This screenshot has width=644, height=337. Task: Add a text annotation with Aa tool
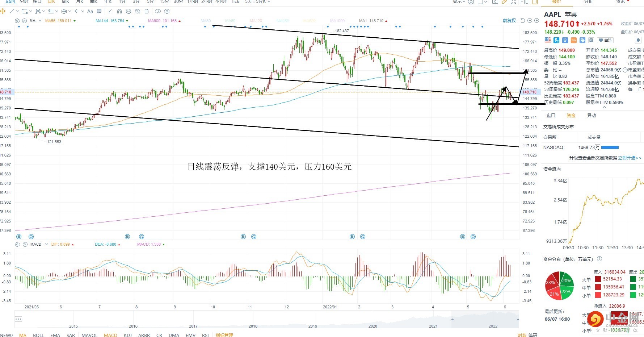(90, 11)
